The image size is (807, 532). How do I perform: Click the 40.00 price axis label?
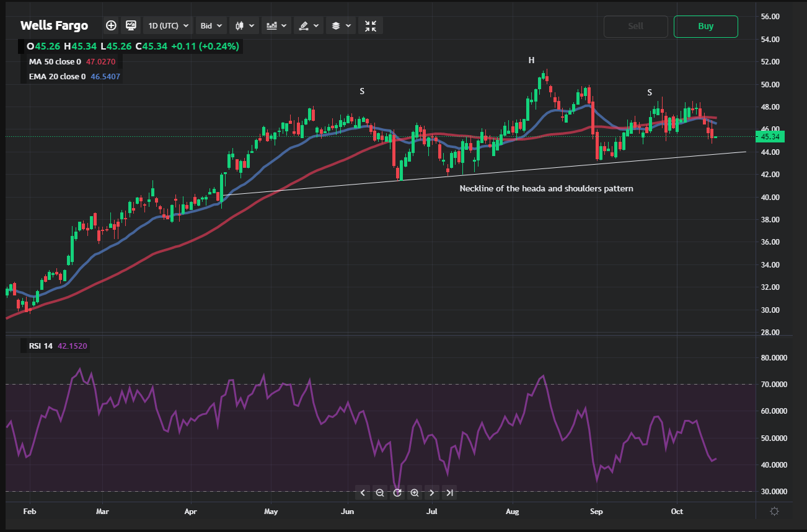click(x=770, y=197)
